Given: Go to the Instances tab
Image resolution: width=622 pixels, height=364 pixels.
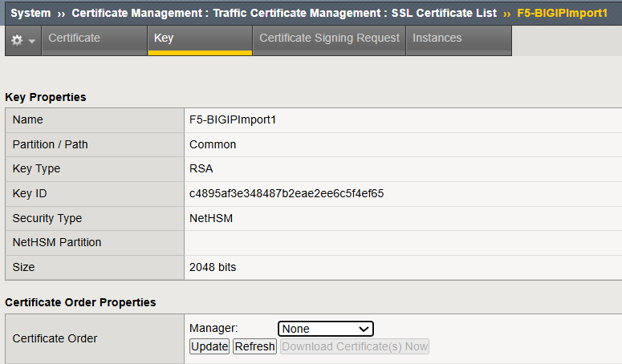Looking at the screenshot, I should (459, 40).
